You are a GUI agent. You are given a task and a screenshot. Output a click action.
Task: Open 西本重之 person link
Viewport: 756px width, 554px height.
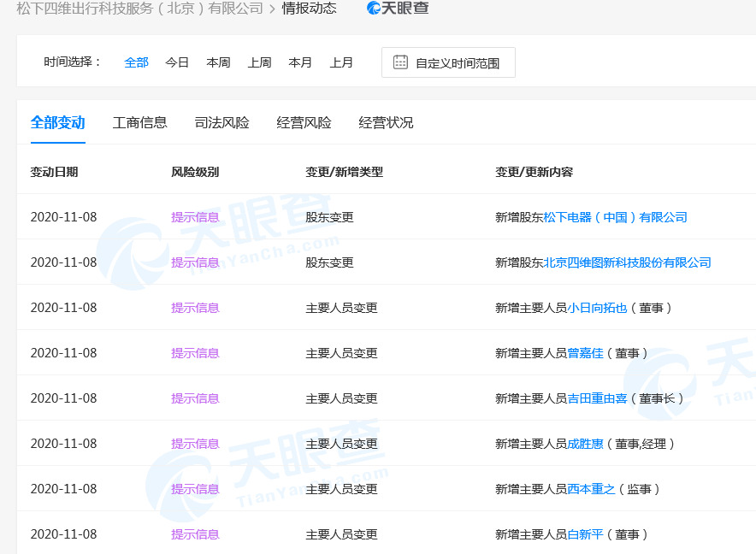coord(591,489)
